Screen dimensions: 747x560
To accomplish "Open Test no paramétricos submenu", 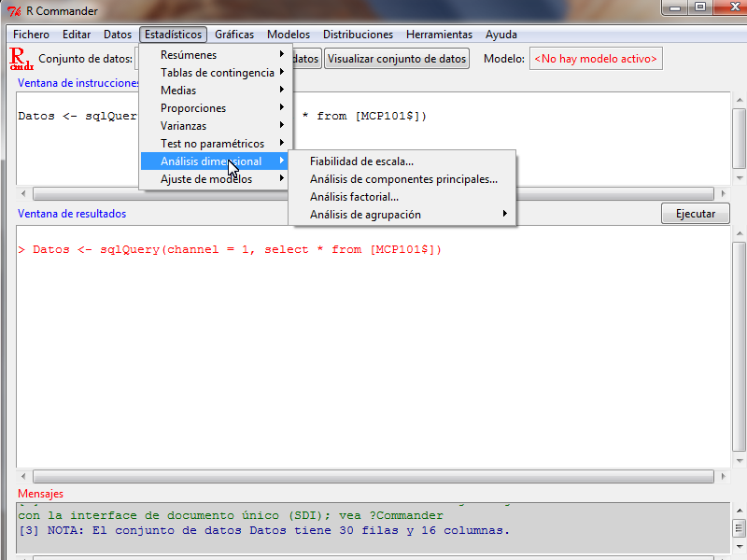I will click(212, 144).
